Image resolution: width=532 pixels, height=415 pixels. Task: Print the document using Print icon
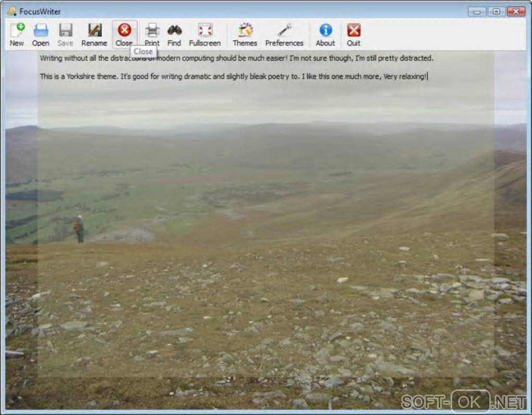[x=152, y=34]
